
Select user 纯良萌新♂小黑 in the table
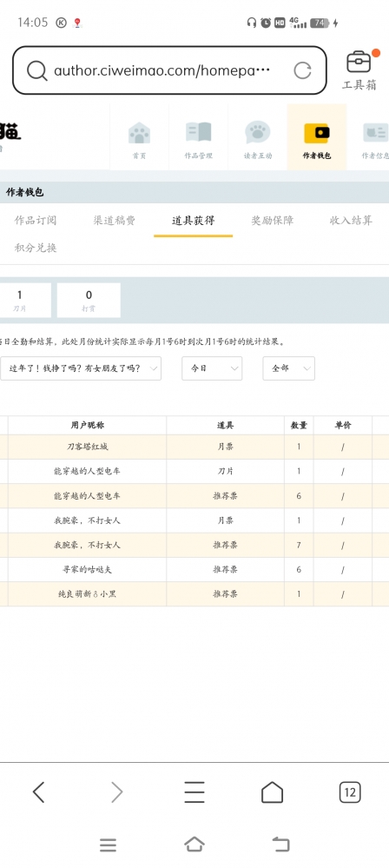click(88, 594)
